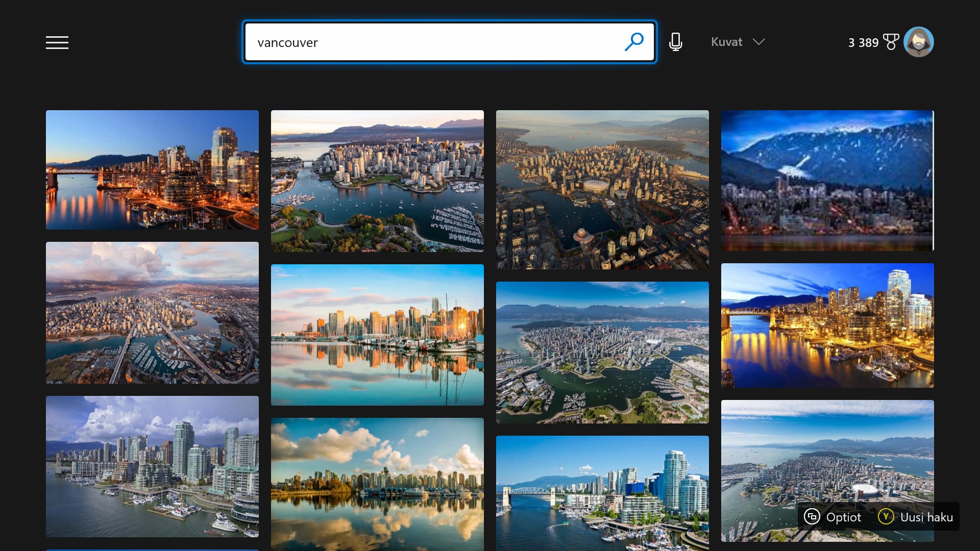Open golden aerial stadium cityscape photo
Image resolution: width=980 pixels, height=551 pixels.
(602, 189)
